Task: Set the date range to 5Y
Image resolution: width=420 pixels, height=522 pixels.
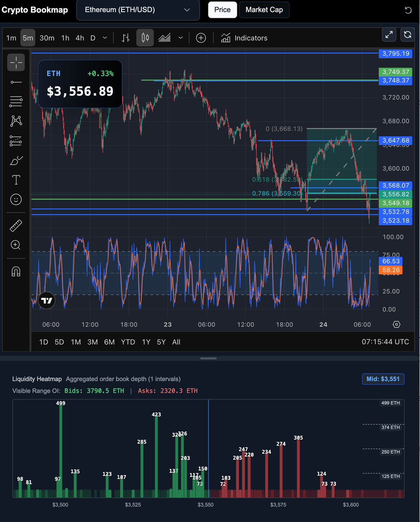Action: (161, 342)
